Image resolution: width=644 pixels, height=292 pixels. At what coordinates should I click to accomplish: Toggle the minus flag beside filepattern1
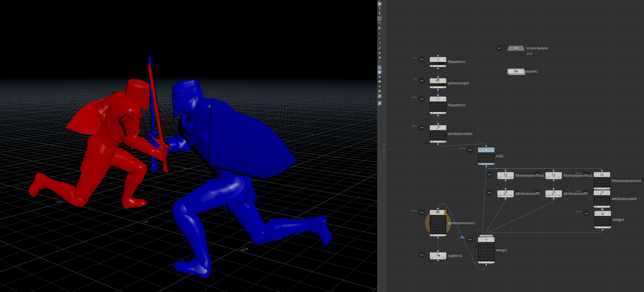pyautogui.click(x=422, y=60)
